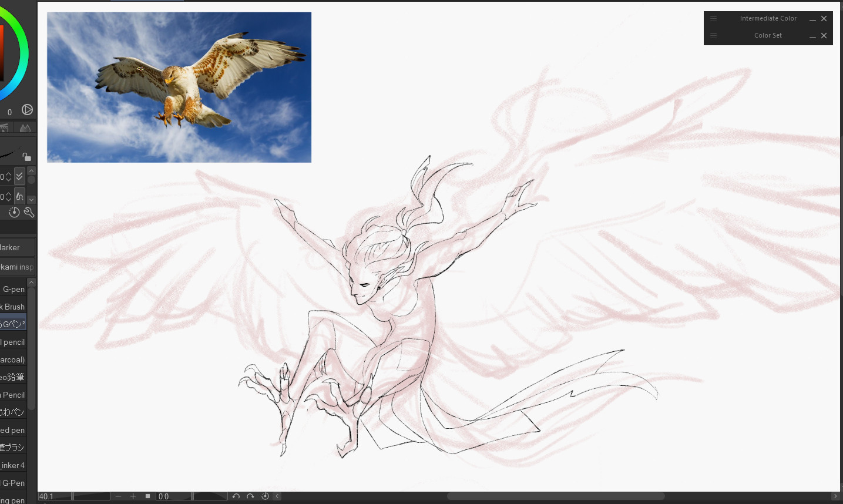This screenshot has height=504, width=843.
Task: Open the flame-shaped tab under color wheel
Action: click(25, 127)
